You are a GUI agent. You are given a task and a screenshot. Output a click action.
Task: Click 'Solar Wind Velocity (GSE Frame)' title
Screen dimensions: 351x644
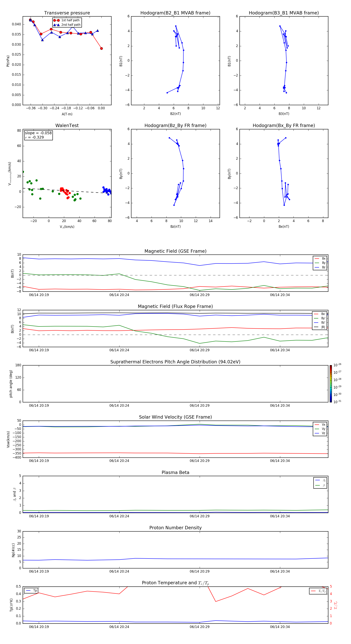pos(175,417)
